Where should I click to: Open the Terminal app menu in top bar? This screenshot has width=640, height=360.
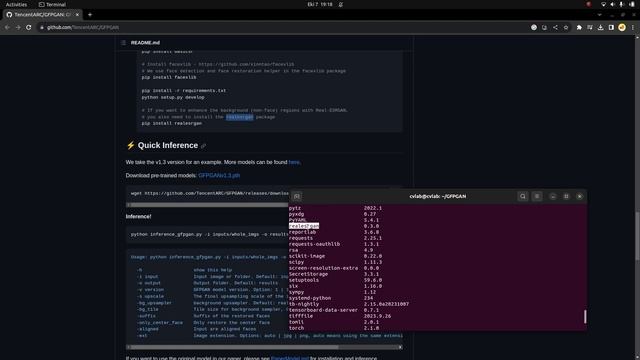pyautogui.click(x=52, y=4)
